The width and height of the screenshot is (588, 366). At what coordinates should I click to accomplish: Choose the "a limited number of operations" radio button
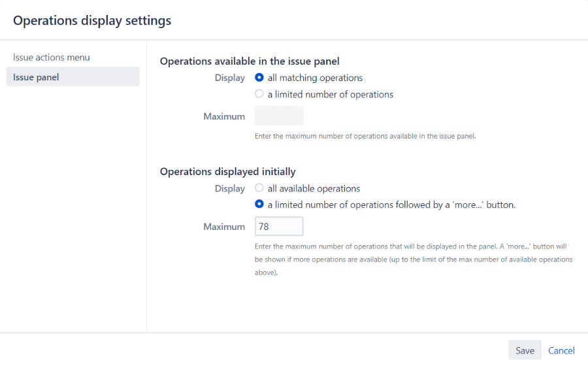pyautogui.click(x=259, y=94)
